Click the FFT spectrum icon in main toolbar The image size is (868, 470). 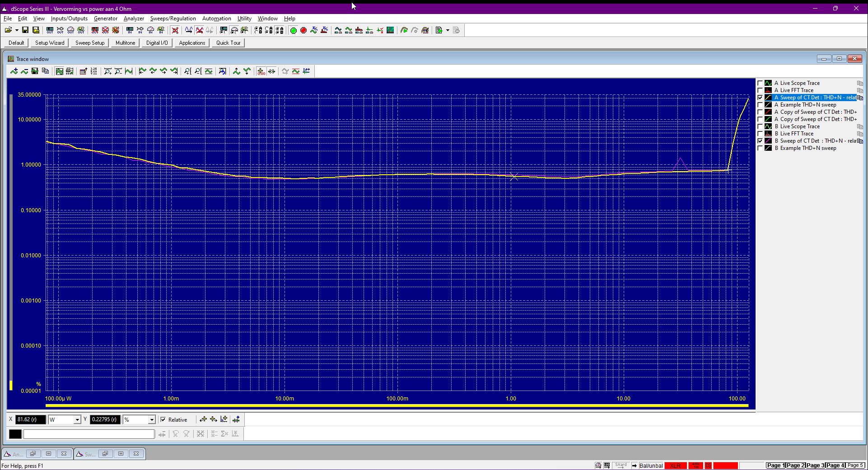tap(359, 30)
